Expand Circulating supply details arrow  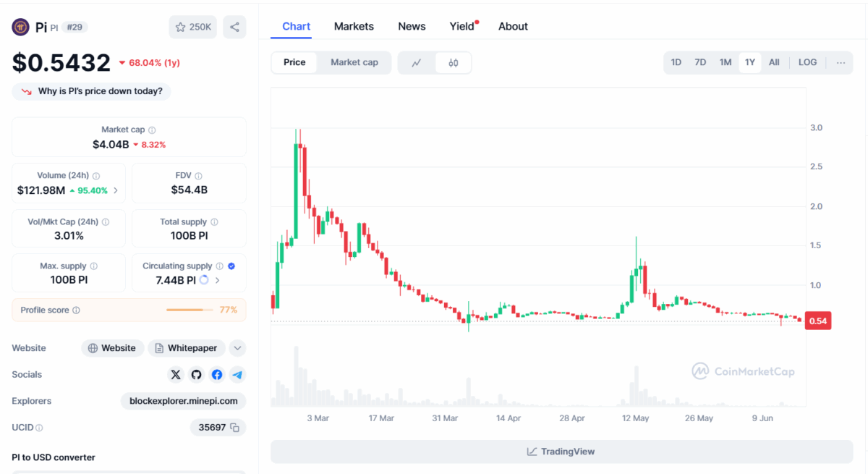tap(218, 280)
